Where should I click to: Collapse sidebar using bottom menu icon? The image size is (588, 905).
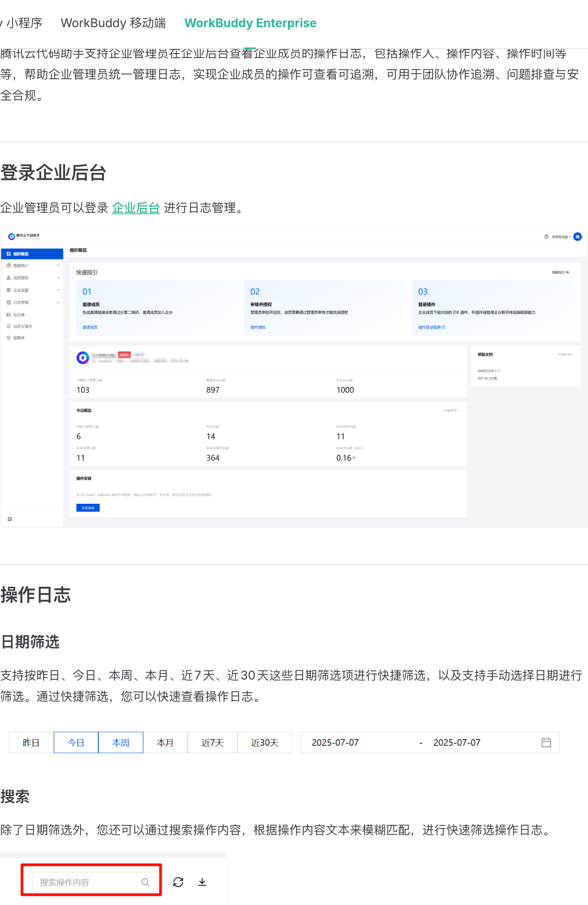click(9, 519)
